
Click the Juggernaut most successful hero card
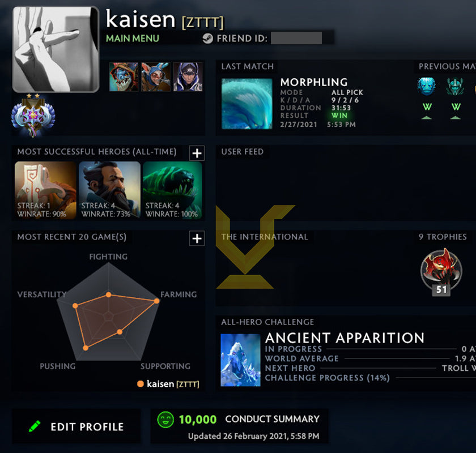pos(45,190)
